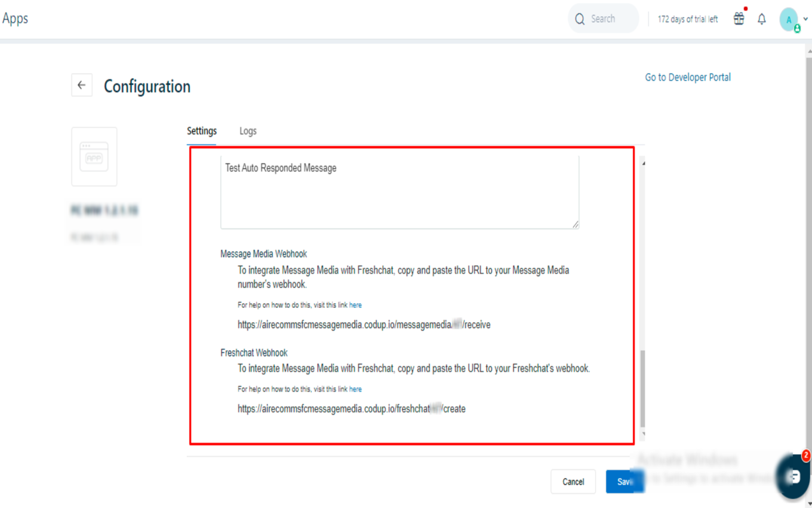Click the Cancel button
This screenshot has height=508, width=812.
[x=573, y=481]
